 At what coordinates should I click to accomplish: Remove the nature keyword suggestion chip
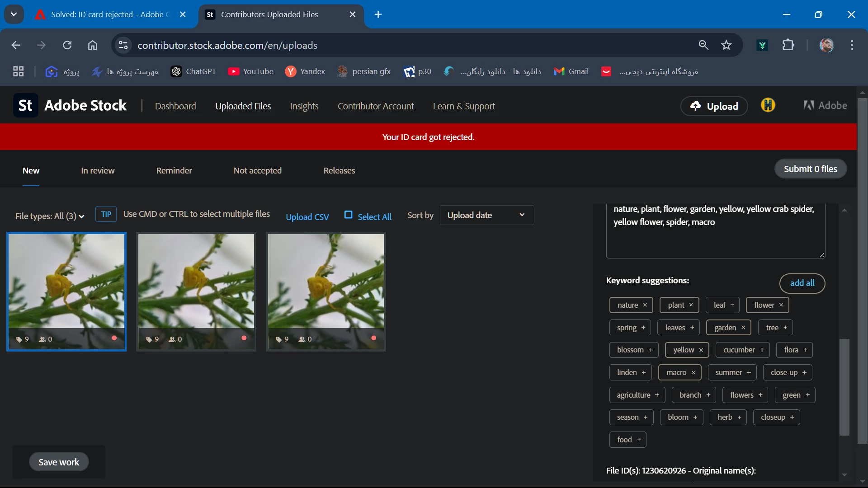pos(645,305)
